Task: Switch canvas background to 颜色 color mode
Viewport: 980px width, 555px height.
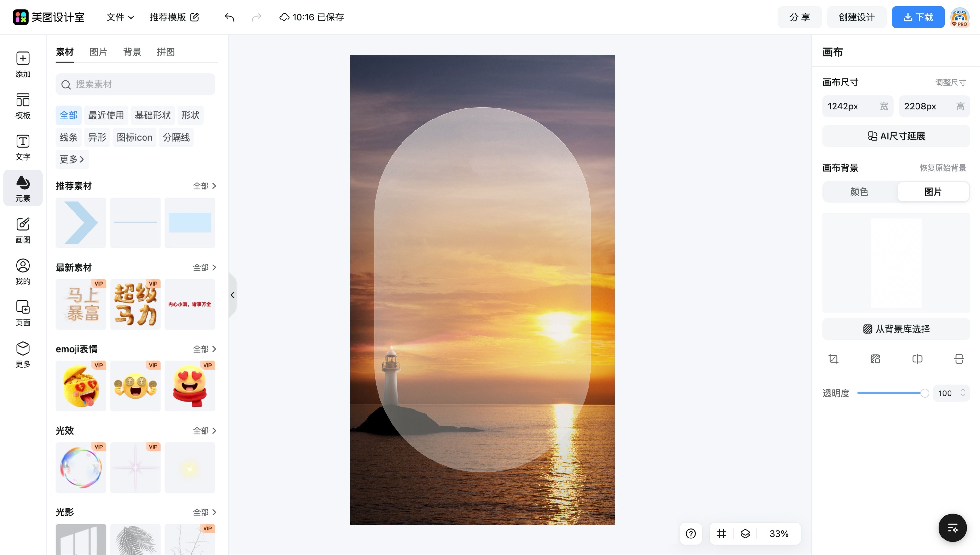Action: click(x=859, y=192)
